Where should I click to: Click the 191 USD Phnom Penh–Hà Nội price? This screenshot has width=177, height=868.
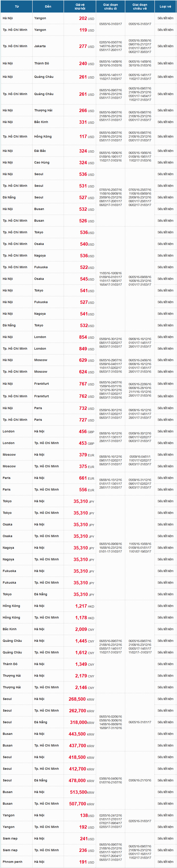click(x=87, y=862)
